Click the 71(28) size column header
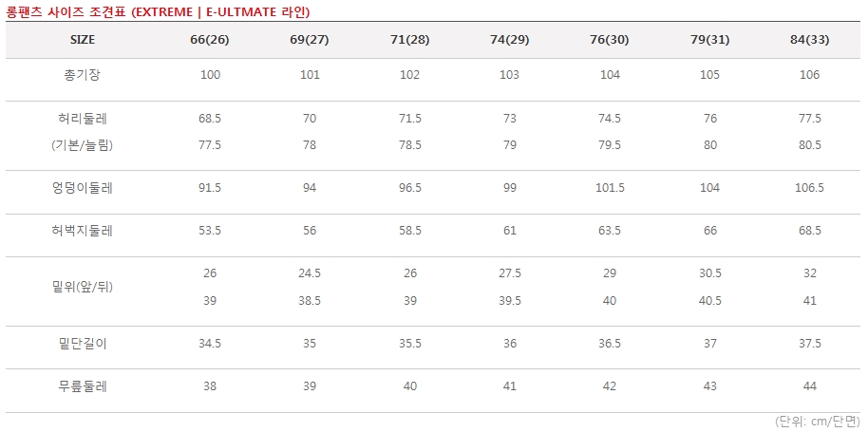Image resolution: width=868 pixels, height=432 pixels. click(x=410, y=40)
